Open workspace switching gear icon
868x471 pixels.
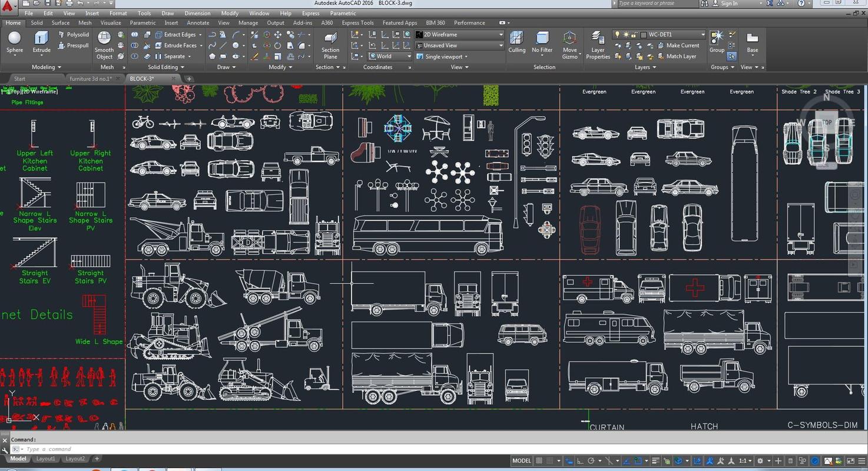click(760, 461)
